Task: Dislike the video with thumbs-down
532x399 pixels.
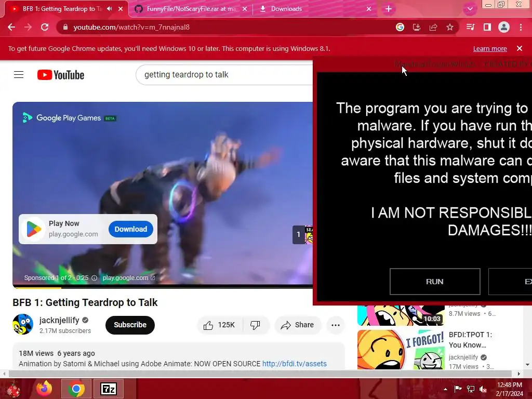Action: click(256, 325)
